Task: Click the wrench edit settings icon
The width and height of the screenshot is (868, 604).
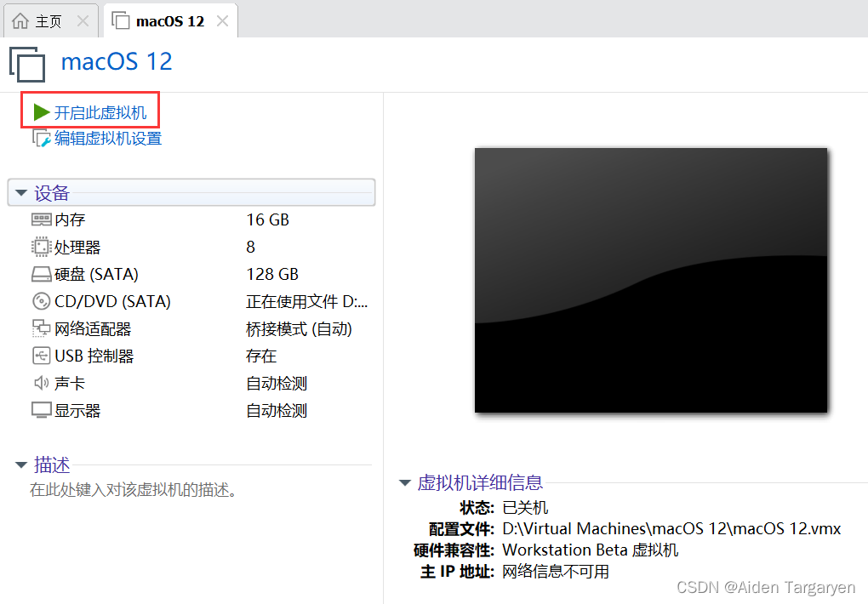Action: pos(42,138)
